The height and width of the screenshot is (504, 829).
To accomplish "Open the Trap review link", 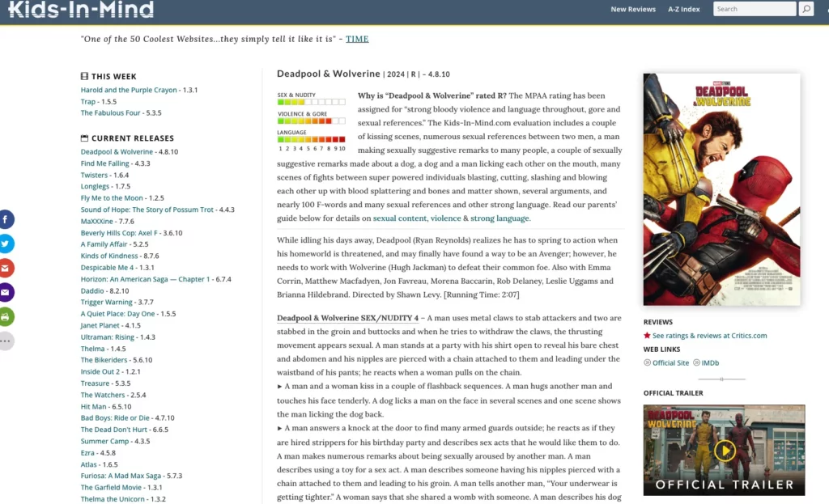I will pyautogui.click(x=87, y=101).
